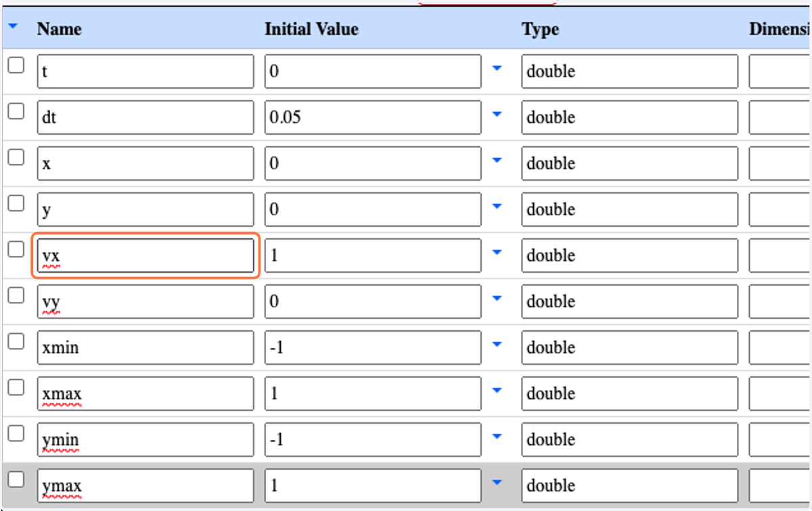
Task: Edit the initial value of vy
Action: (373, 302)
